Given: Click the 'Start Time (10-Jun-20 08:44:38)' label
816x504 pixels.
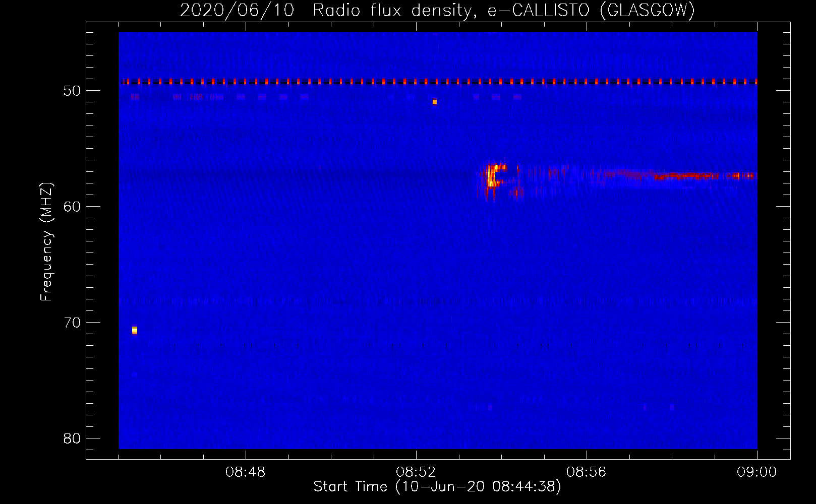Looking at the screenshot, I should click(x=437, y=487).
